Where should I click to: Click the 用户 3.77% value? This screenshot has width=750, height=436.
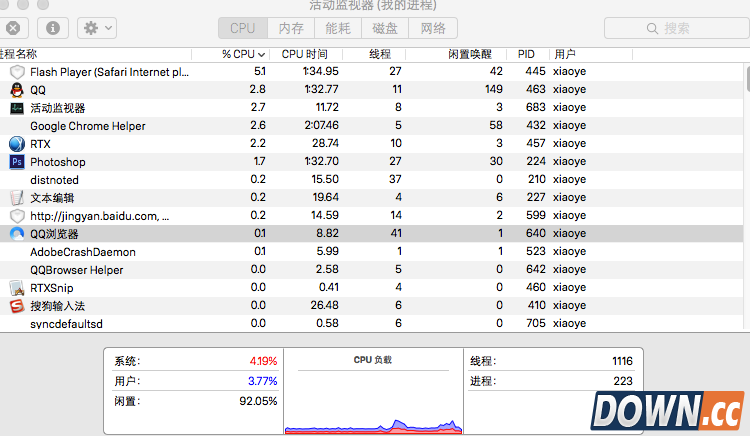pos(263,381)
